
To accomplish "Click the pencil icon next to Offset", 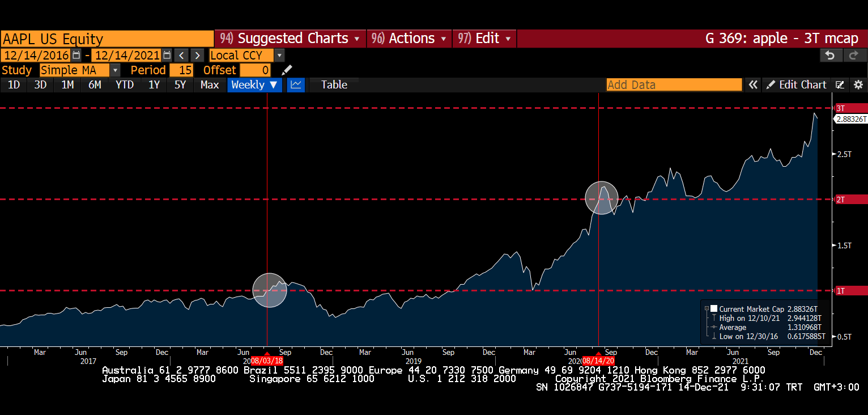I will click(x=287, y=70).
